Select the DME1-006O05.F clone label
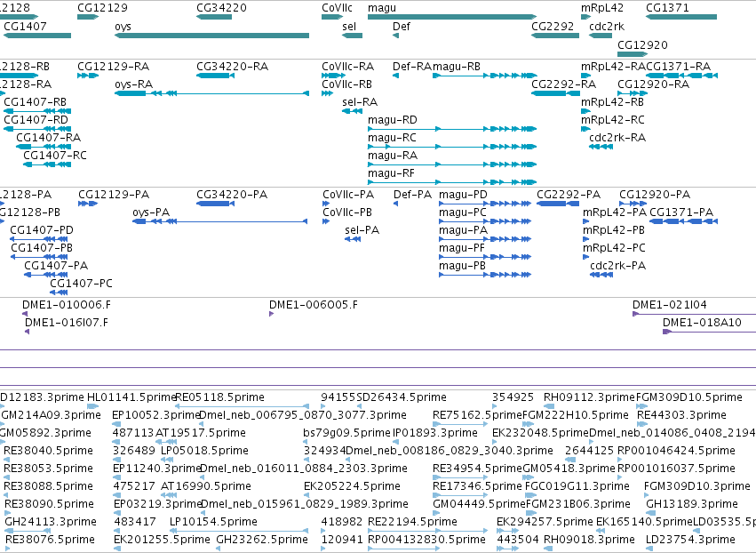756x553 pixels. pos(314,305)
